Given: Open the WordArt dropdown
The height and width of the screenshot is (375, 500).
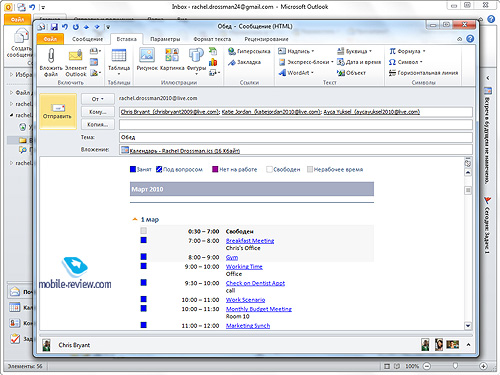Looking at the screenshot, I should 296,73.
